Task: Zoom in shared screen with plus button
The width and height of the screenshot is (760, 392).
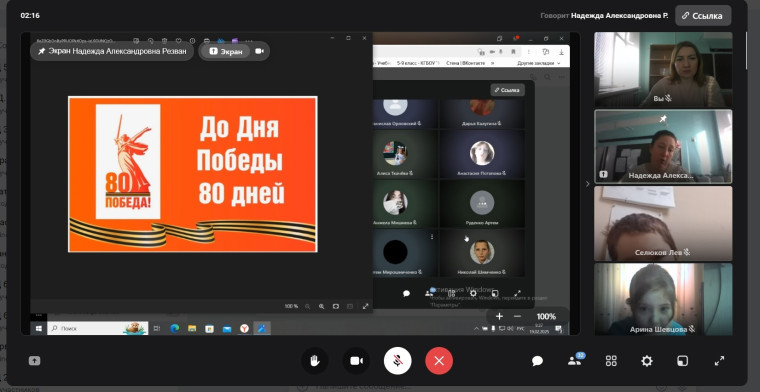Action: pos(499,316)
